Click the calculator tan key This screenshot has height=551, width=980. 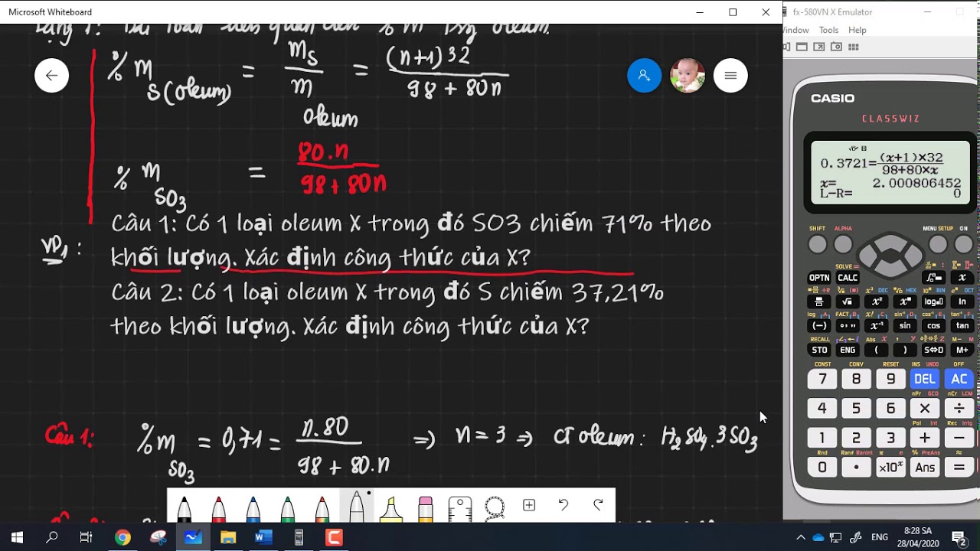tap(962, 325)
